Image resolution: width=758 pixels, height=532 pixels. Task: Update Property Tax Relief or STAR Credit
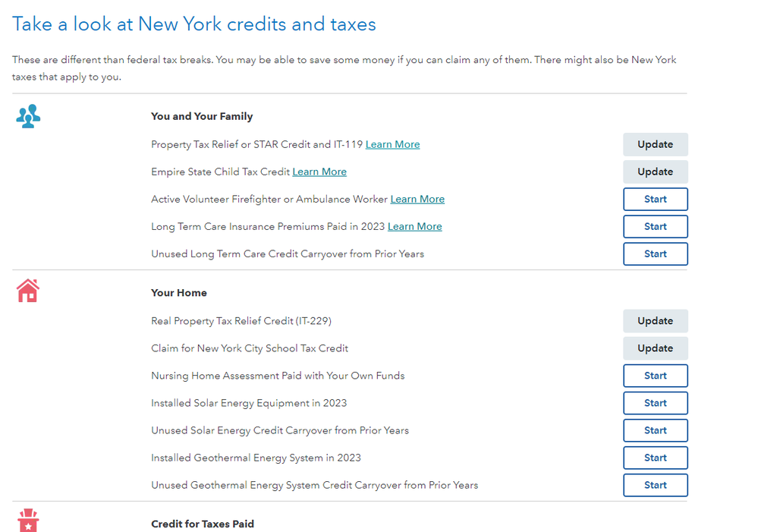point(655,144)
